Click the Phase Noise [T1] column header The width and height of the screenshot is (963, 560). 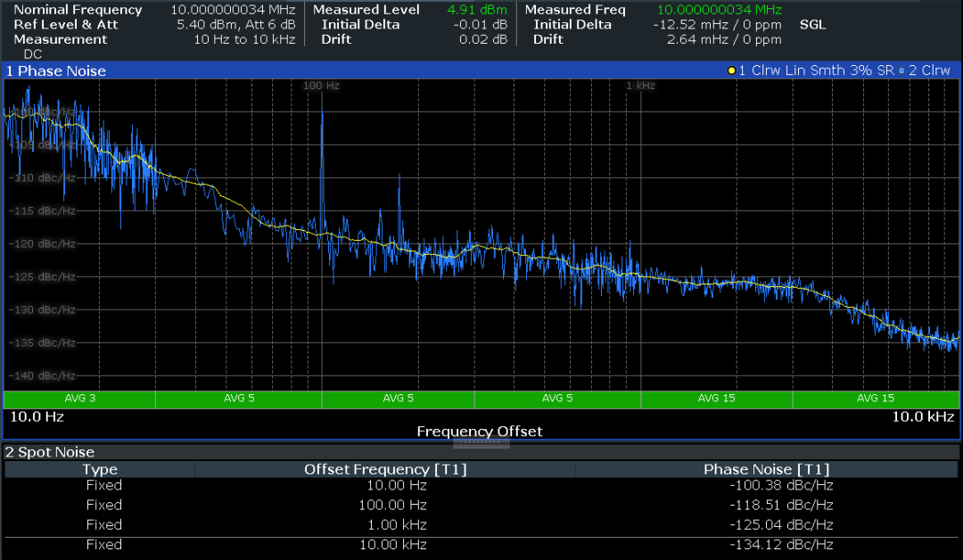point(767,469)
